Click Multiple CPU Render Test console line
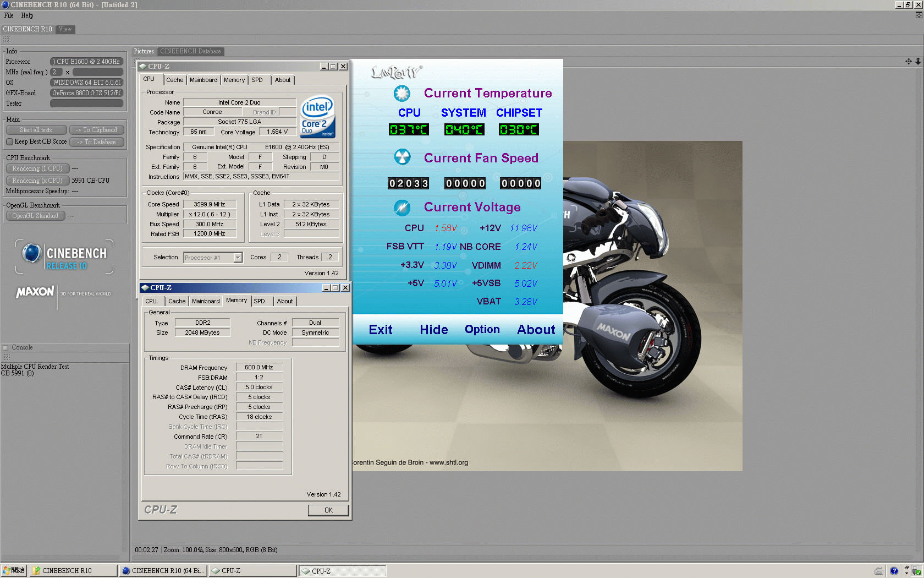Screen dimensions: 924x578 35,367
